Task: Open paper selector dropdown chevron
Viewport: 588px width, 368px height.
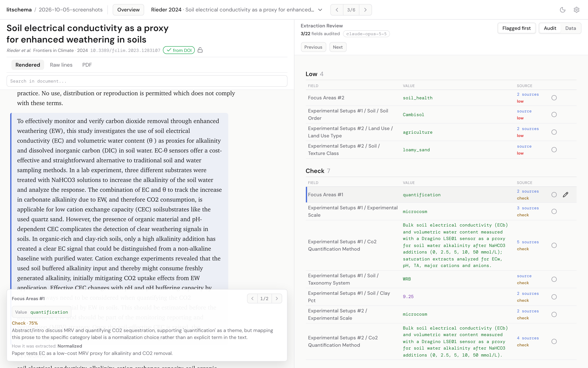Action: pos(320,10)
